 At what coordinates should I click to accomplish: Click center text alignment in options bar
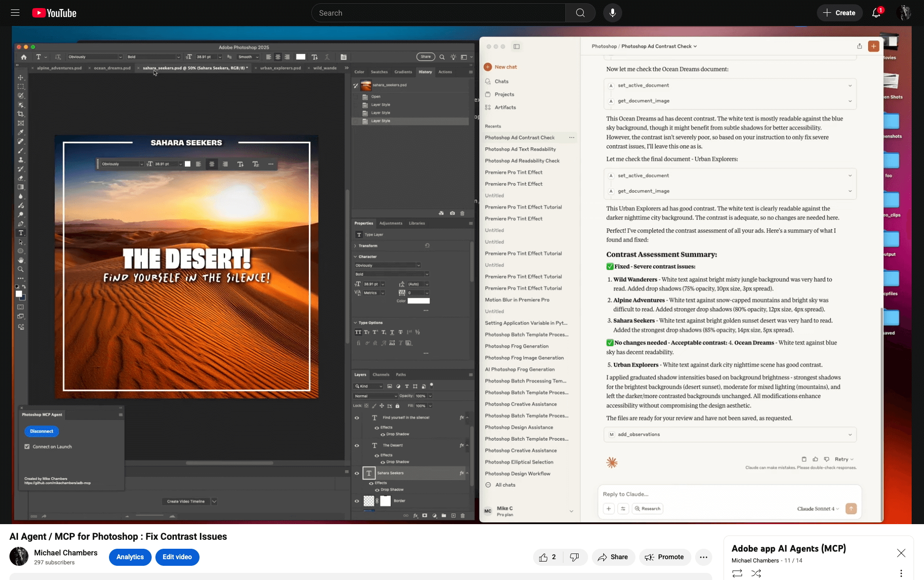[278, 57]
